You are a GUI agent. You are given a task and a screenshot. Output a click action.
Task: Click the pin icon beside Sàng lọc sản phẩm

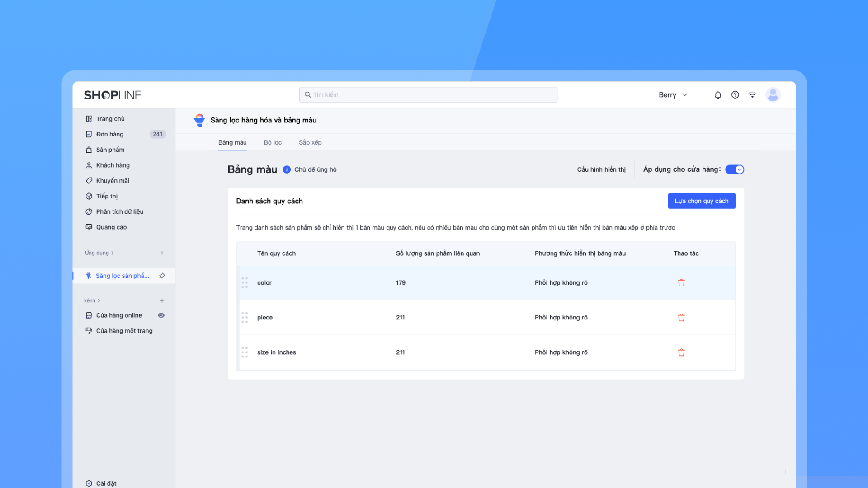pos(162,276)
